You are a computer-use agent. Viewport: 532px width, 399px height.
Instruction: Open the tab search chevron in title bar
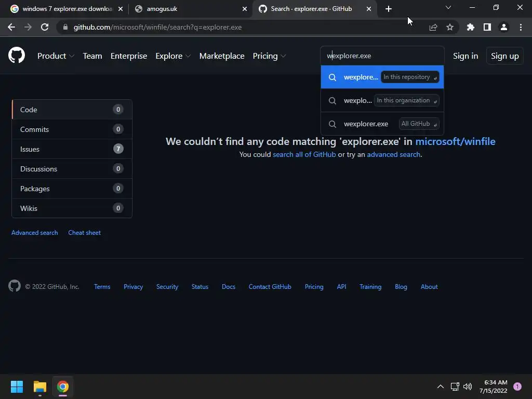tap(448, 7)
